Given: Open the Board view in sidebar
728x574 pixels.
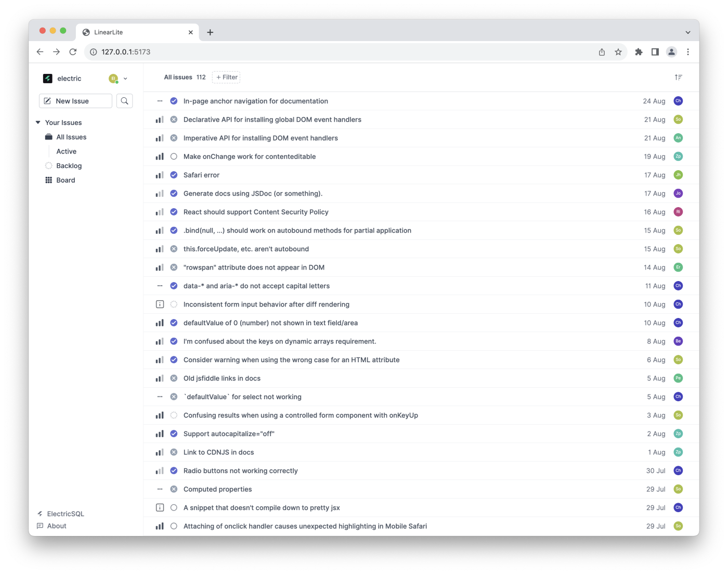Looking at the screenshot, I should (x=66, y=180).
